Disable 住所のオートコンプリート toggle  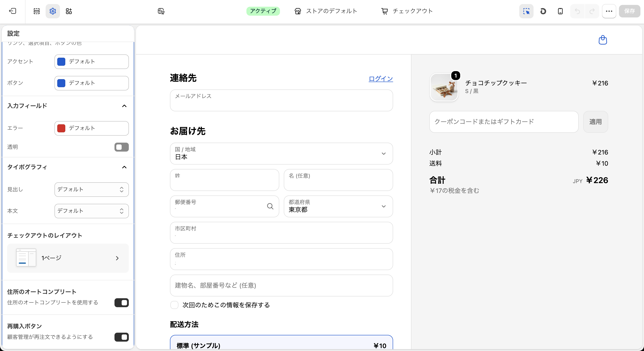(x=121, y=302)
